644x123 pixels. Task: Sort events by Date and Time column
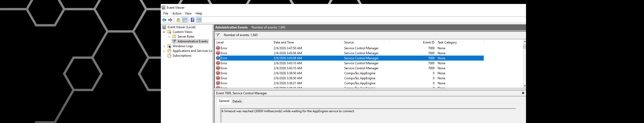(283, 42)
